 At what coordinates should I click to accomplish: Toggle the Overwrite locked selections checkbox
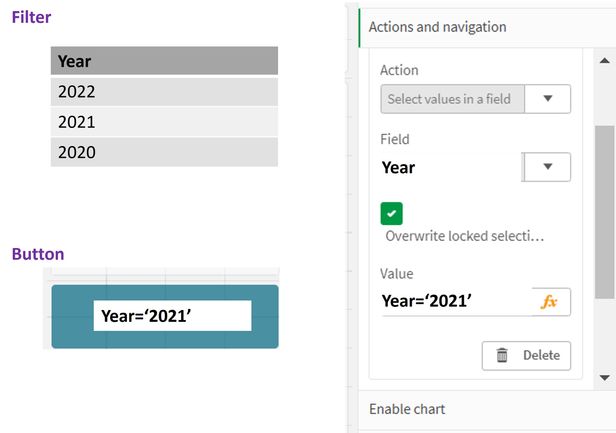point(392,213)
